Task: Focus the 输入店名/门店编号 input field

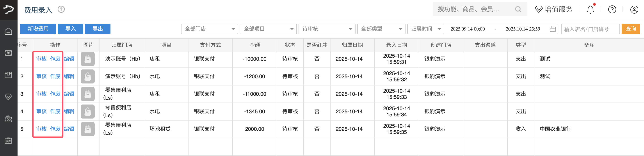Action: click(590, 29)
